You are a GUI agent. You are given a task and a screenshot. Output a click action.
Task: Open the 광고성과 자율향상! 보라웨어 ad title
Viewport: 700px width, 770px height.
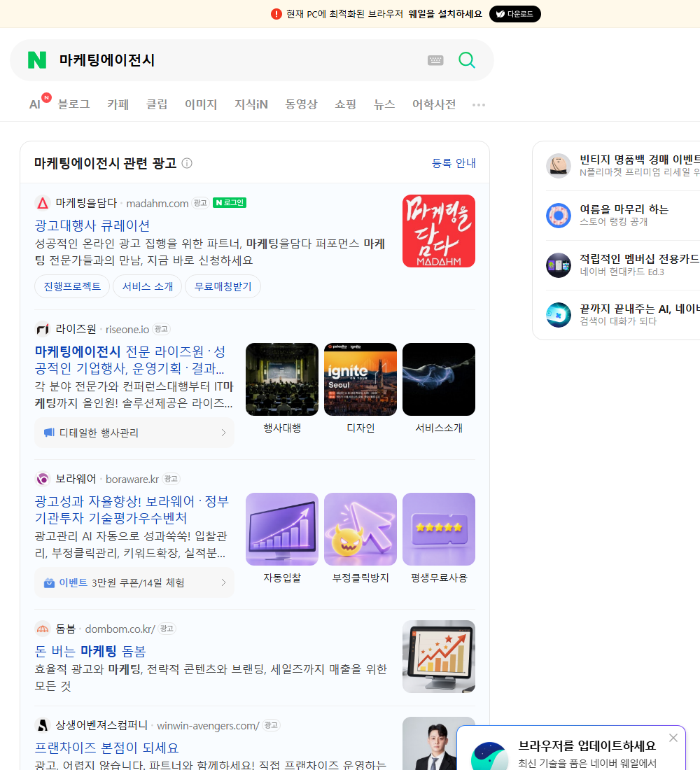(132, 510)
